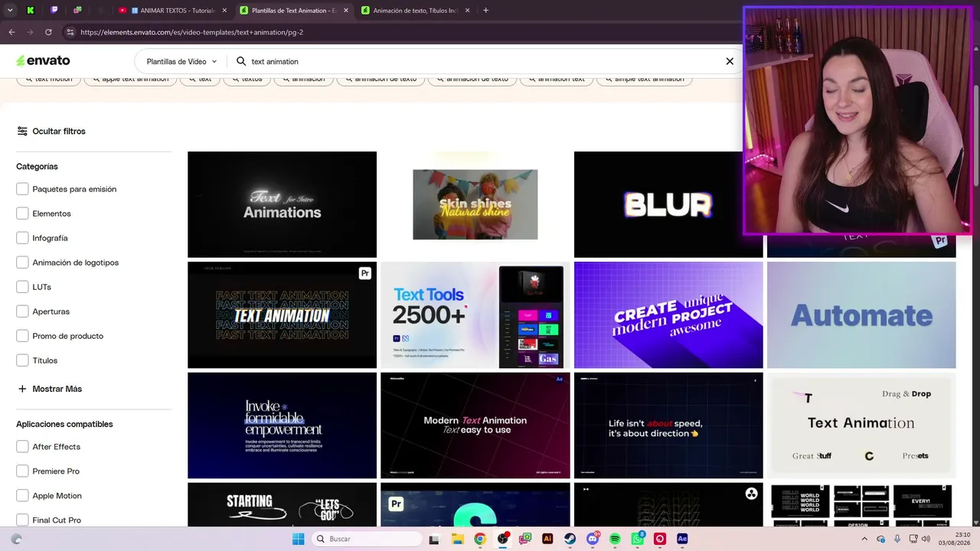Close the ANIMAR TEXTOS tab
The height and width of the screenshot is (551, 980).
point(224,10)
